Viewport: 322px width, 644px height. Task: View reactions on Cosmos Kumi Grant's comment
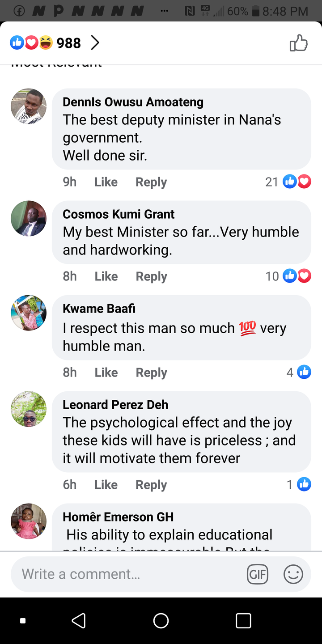288,276
